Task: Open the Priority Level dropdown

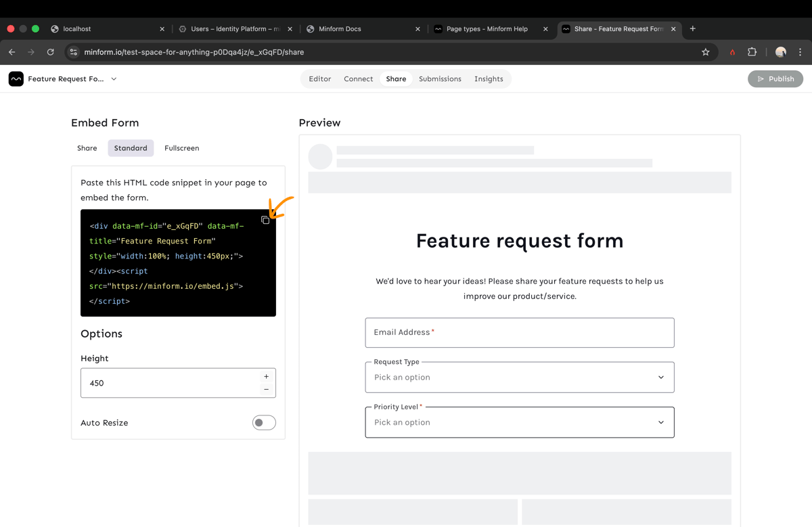Action: 519,423
